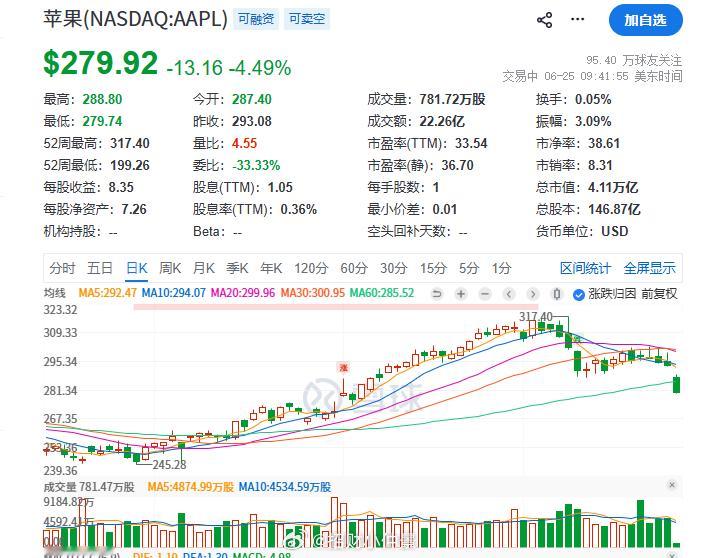The image size is (702, 558).
Task: Click the volume MA10:4534.59万股 label
Action: point(285,487)
